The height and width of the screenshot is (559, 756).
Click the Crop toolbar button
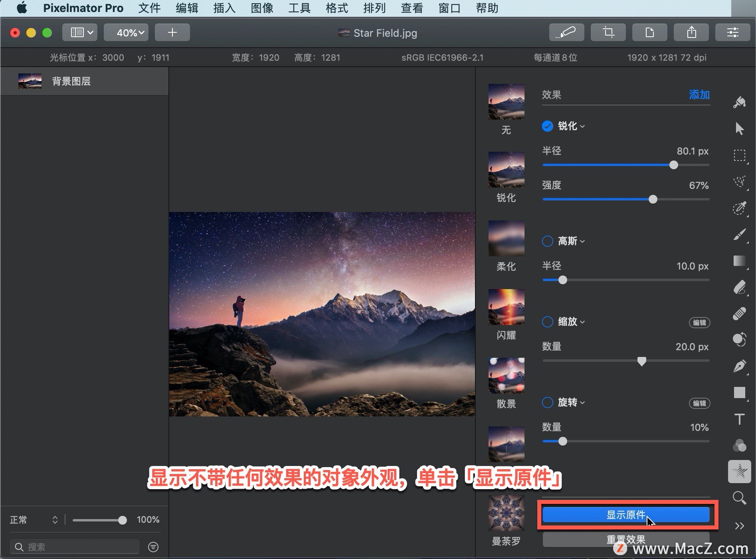point(608,32)
